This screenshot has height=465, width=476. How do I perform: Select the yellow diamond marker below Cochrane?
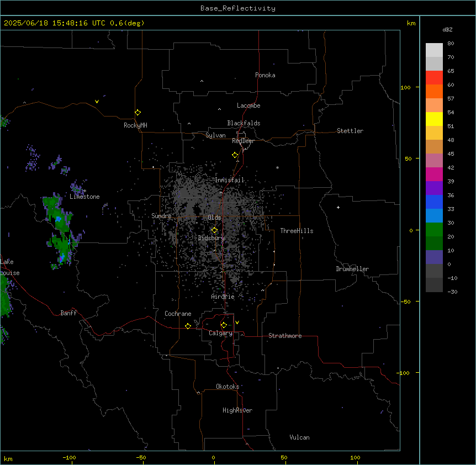point(188,326)
